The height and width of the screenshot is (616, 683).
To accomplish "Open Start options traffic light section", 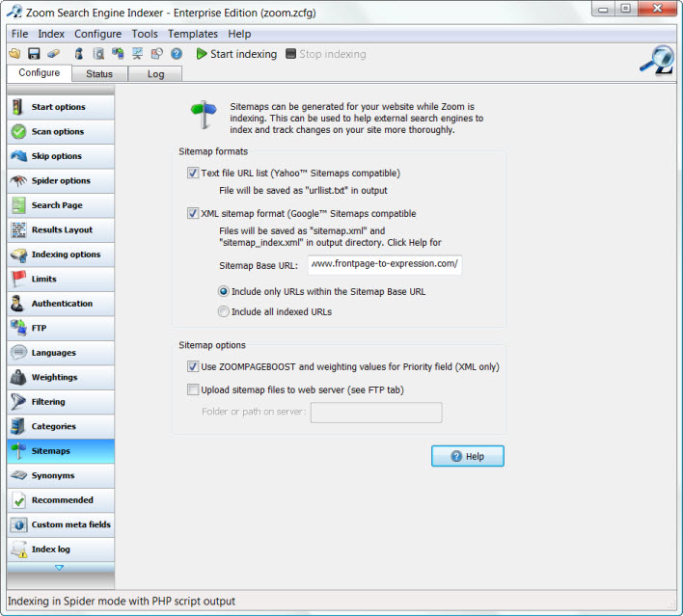I will 61,107.
